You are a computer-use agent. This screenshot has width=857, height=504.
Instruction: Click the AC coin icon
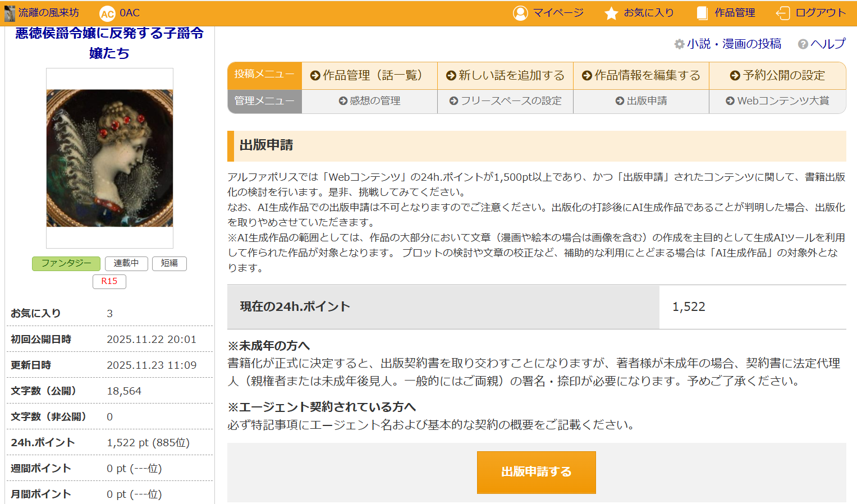(107, 13)
